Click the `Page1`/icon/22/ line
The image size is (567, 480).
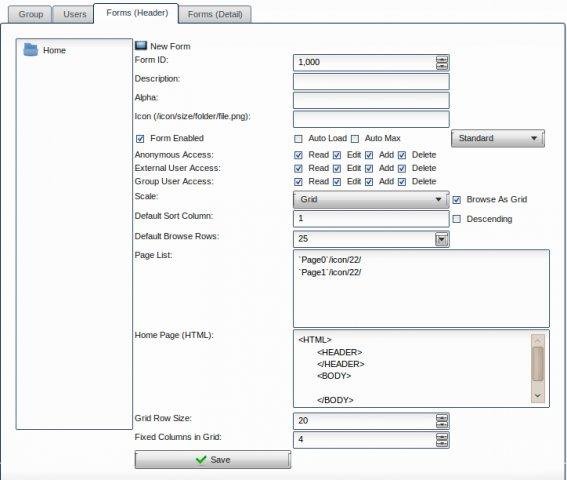(x=329, y=272)
